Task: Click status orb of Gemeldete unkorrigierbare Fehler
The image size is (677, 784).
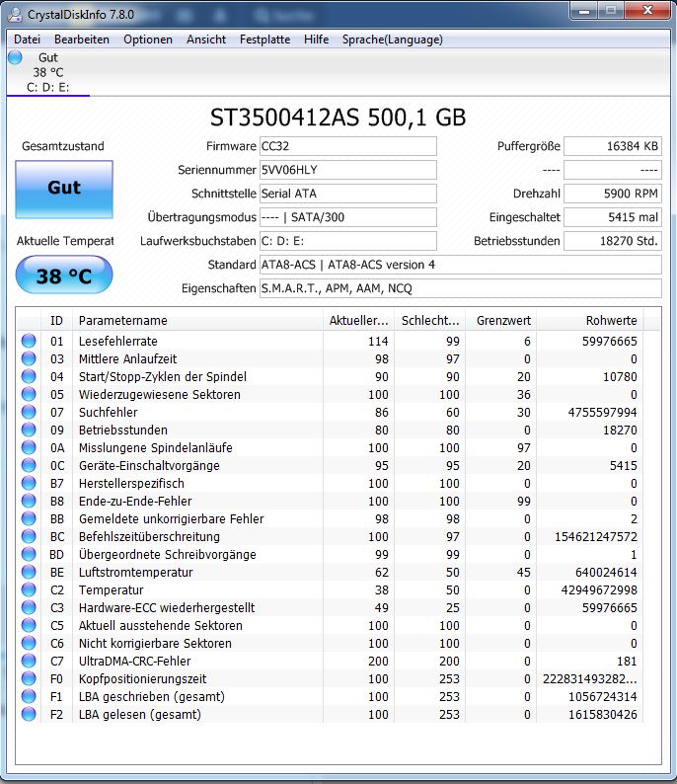Action: tap(29, 518)
